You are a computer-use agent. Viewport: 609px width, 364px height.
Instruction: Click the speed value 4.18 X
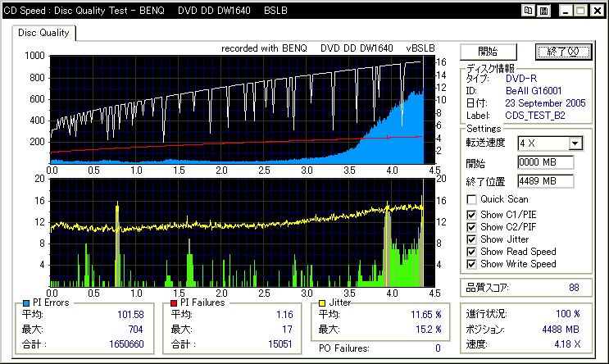tap(567, 344)
